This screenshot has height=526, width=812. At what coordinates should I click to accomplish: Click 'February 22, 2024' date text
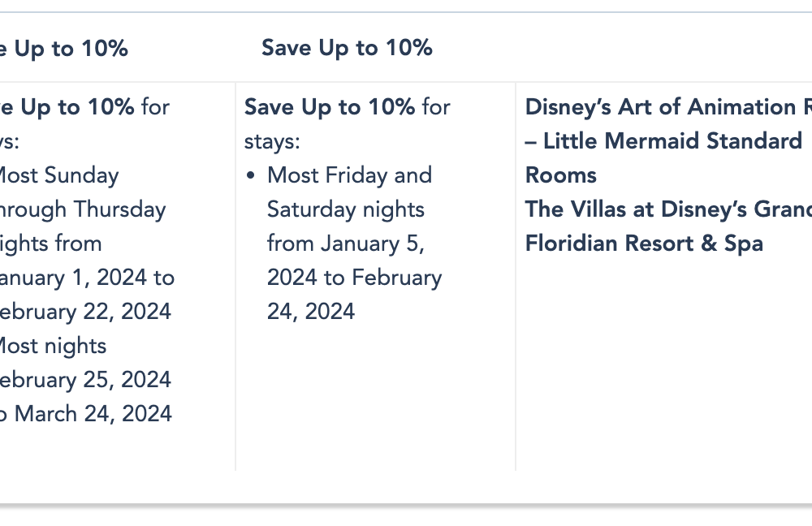pos(85,312)
